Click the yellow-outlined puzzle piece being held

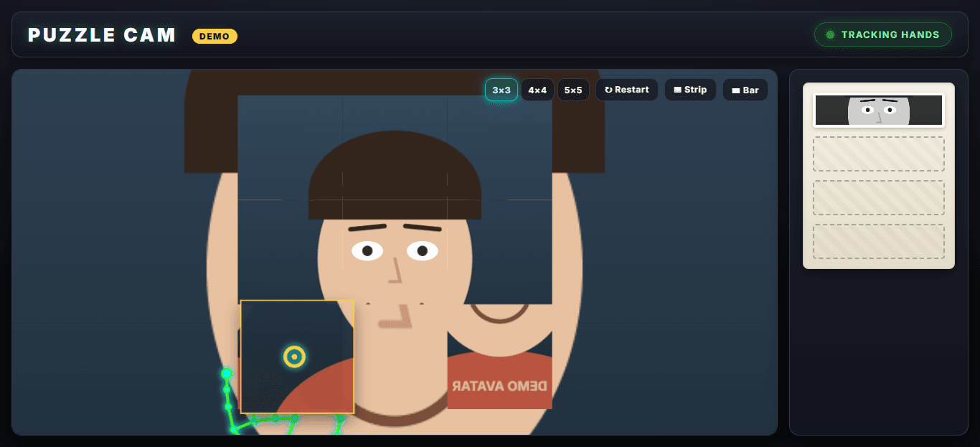[297, 357]
